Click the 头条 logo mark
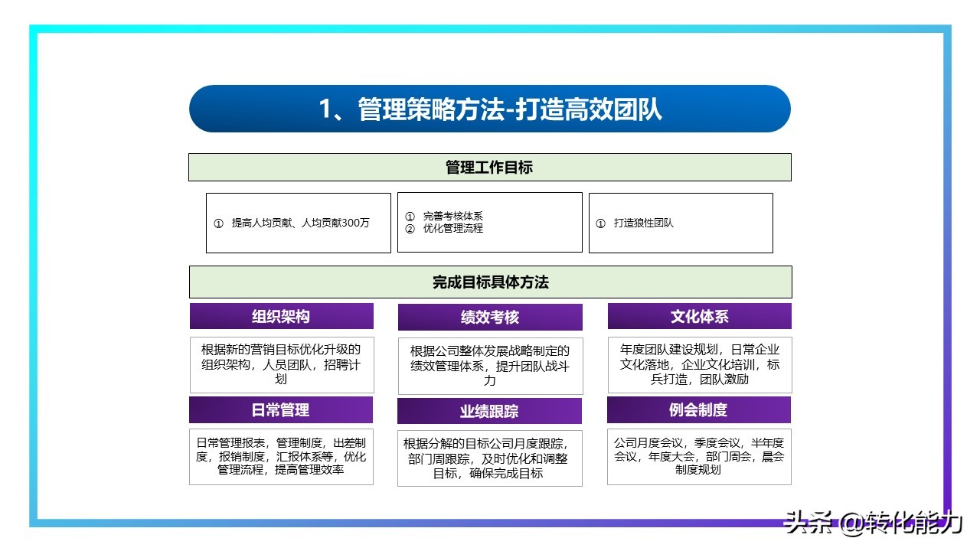Image resolution: width=980 pixels, height=551 pixels. point(811,520)
